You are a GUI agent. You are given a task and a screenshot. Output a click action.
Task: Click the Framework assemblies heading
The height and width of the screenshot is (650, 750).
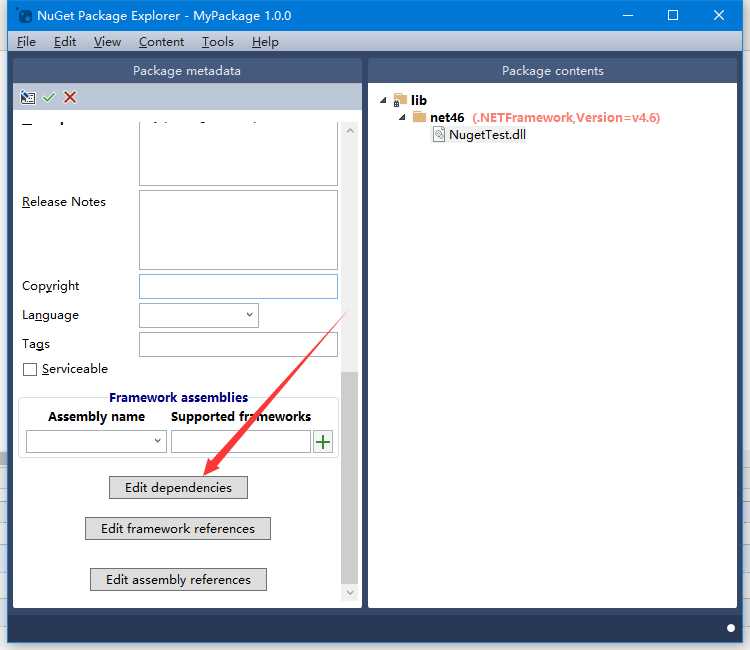tap(178, 397)
